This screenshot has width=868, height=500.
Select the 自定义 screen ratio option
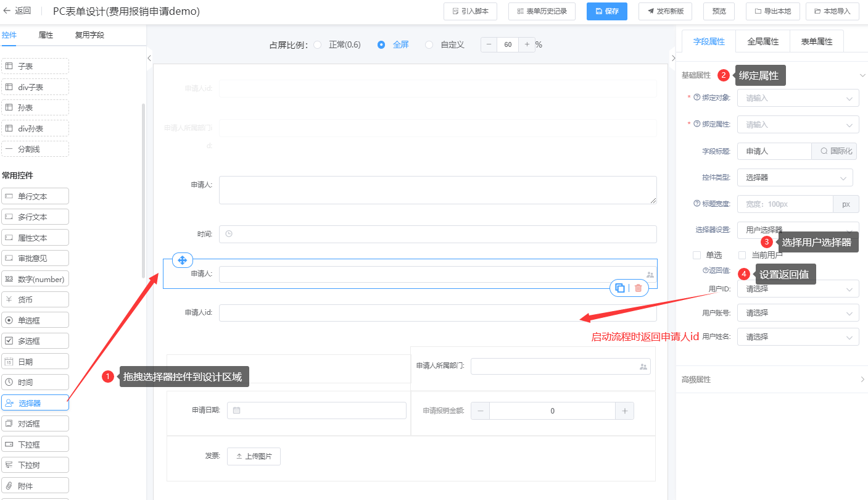coord(429,44)
